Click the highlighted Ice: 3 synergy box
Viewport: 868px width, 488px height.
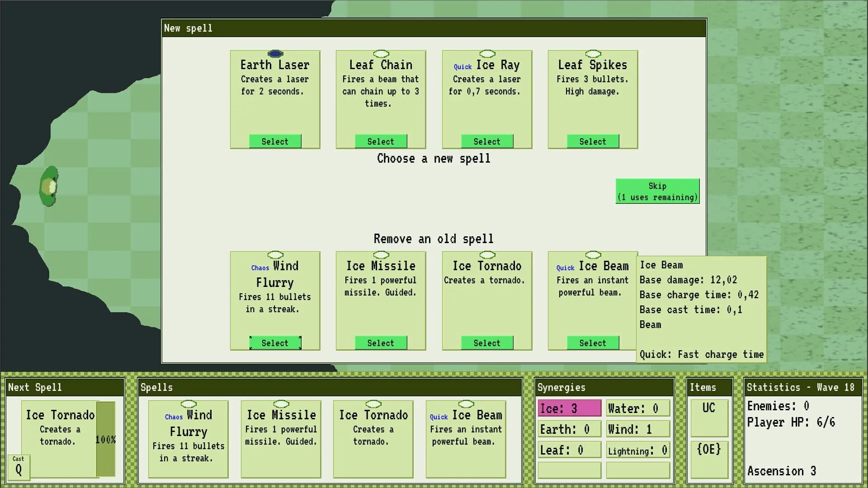click(x=569, y=408)
